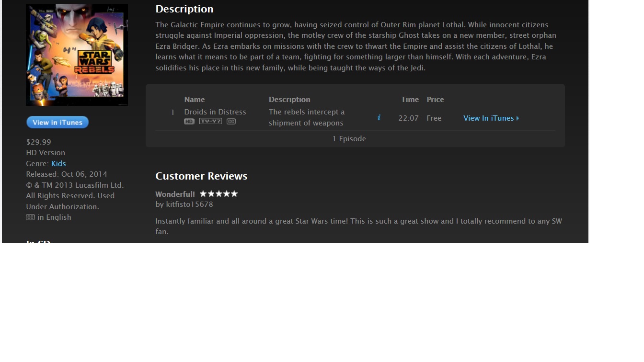This screenshot has height=362, width=644.
Task: Open View In iTunes link for episode
Action: (x=491, y=118)
